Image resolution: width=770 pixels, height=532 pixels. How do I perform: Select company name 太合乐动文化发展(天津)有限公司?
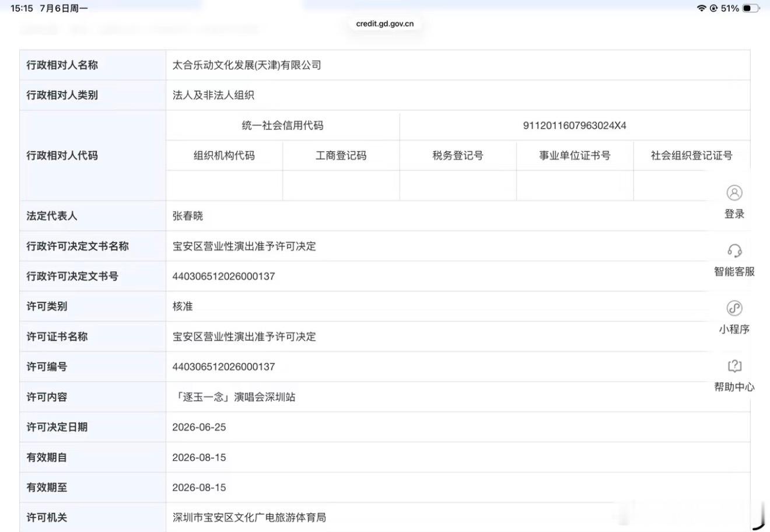pos(247,65)
